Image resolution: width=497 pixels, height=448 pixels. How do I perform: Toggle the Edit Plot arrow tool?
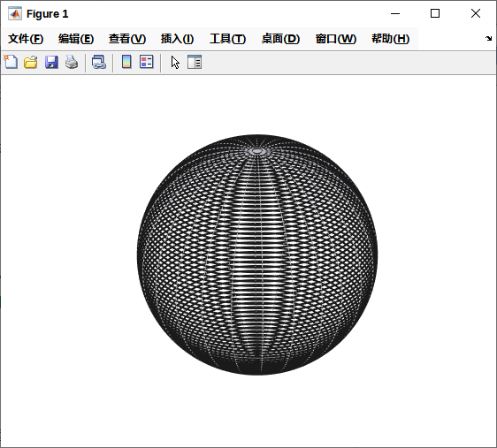tap(175, 62)
